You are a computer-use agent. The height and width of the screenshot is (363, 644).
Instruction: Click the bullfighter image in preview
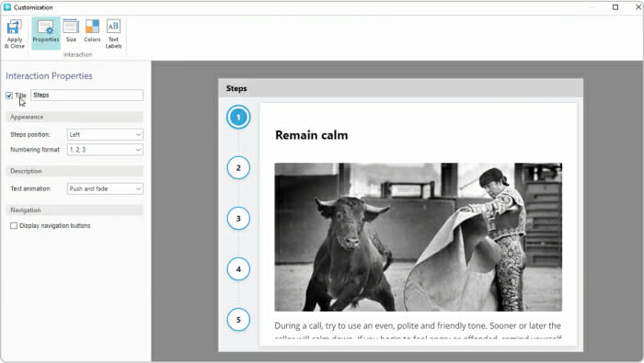click(418, 237)
